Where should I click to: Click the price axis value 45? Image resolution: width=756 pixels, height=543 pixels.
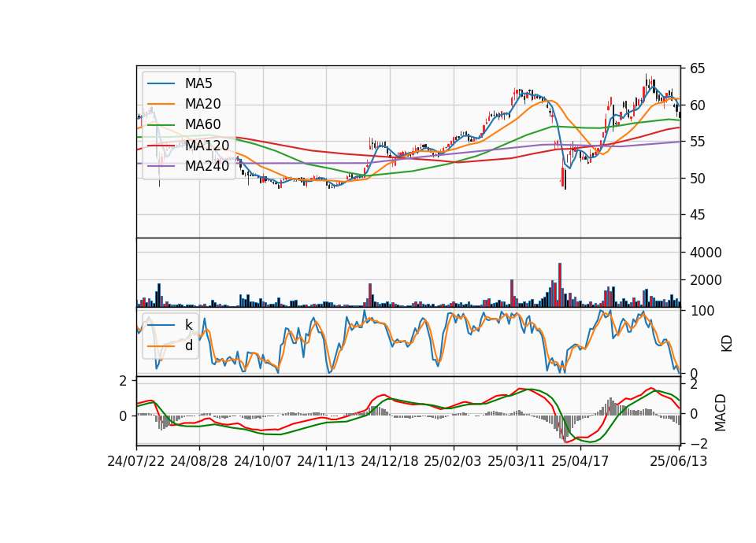697,215
